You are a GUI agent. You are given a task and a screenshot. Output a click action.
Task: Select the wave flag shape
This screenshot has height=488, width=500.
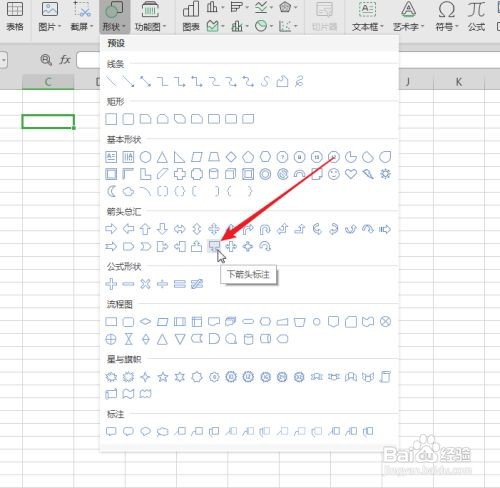click(x=128, y=394)
